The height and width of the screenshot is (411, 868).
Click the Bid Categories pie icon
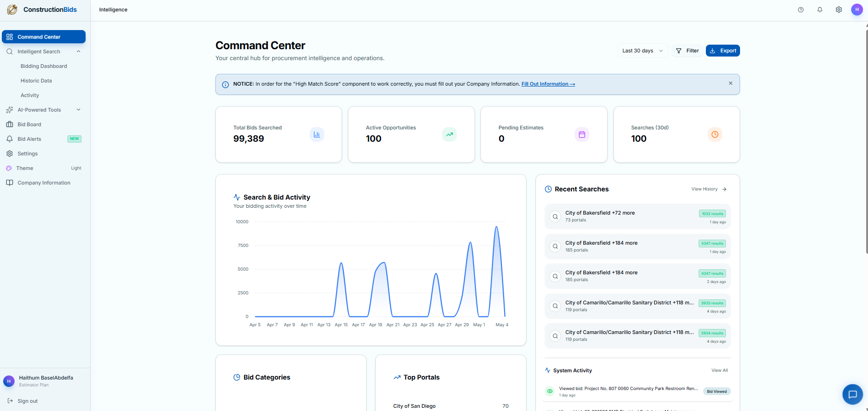[x=237, y=377]
